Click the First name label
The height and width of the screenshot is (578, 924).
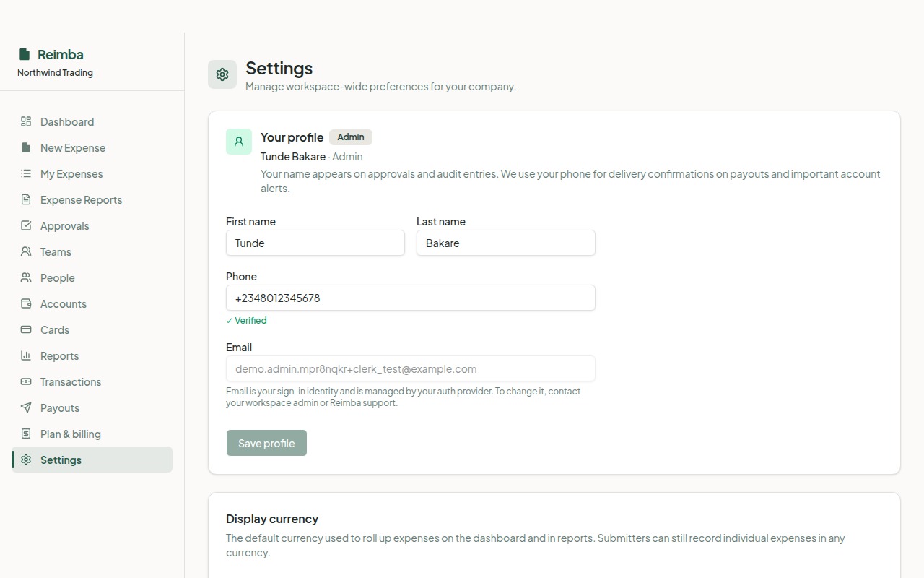coord(250,221)
